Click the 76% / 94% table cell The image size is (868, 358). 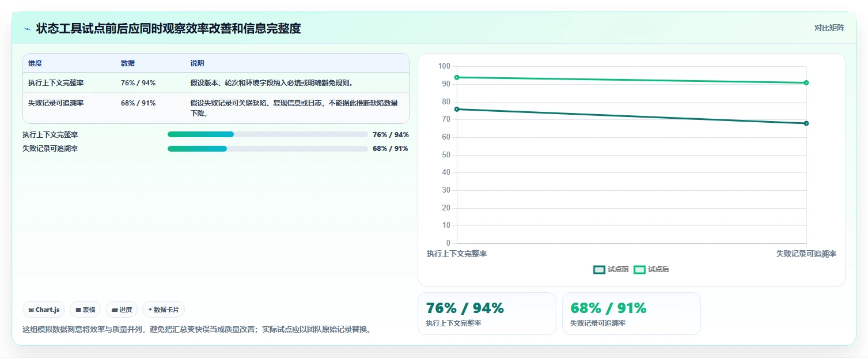point(138,83)
